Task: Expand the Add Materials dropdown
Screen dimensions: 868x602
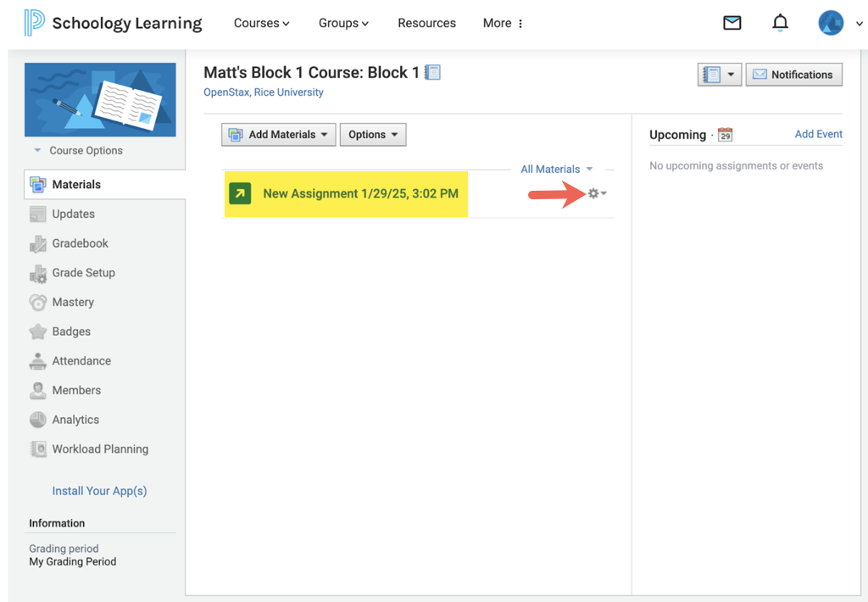Action: pos(278,134)
